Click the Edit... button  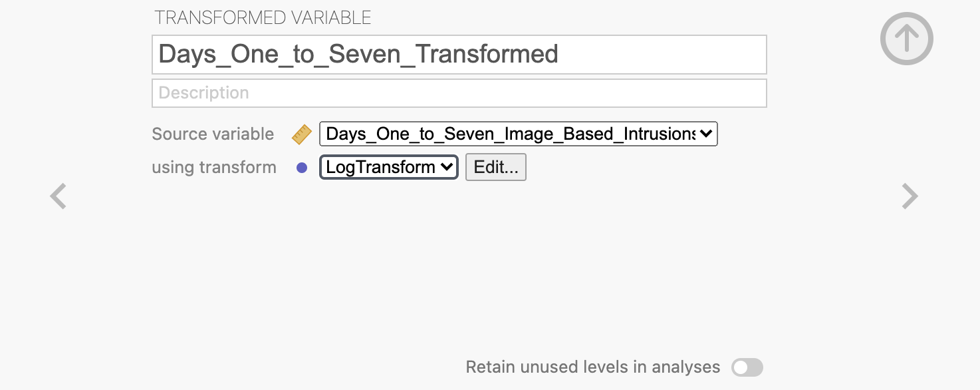coord(496,167)
